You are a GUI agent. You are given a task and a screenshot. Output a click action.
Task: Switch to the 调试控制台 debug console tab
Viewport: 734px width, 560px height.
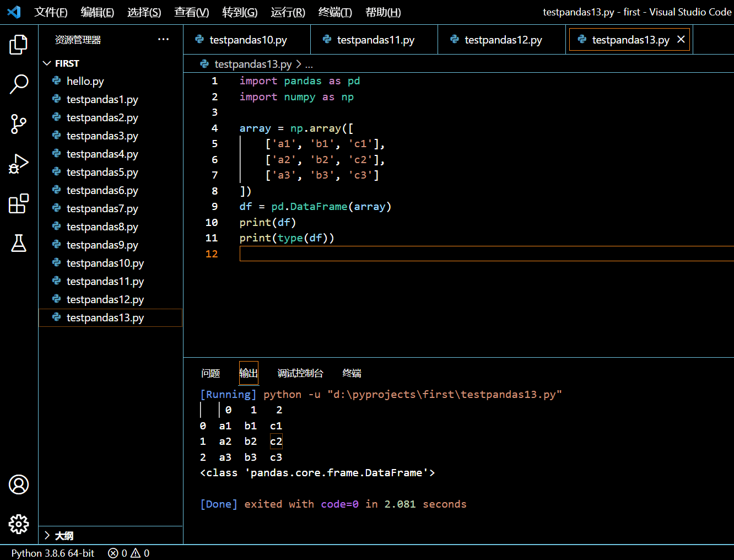tap(300, 373)
